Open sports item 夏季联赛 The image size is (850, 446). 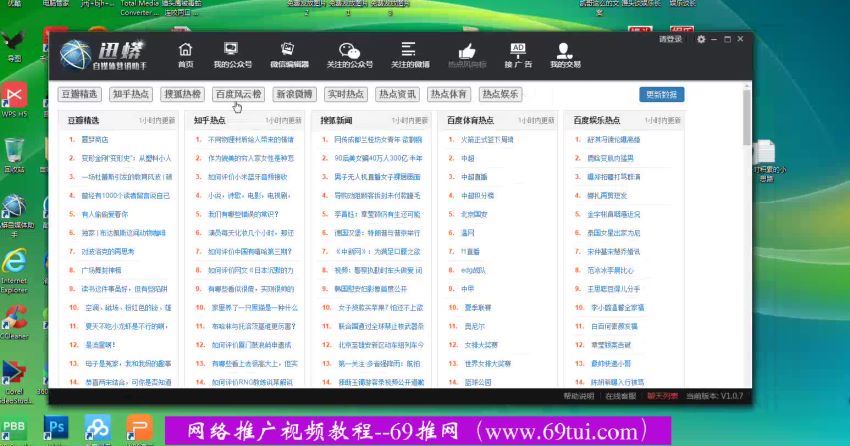[477, 307]
